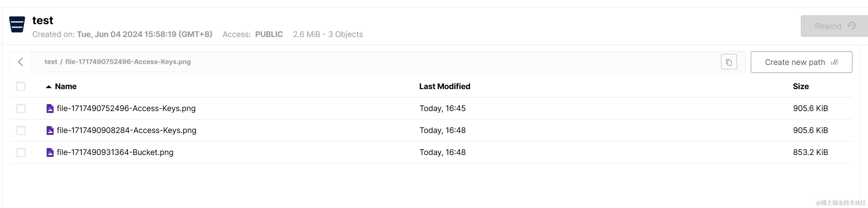Image resolution: width=868 pixels, height=208 pixels.
Task: Open file-1717490931364-Bucket.png from the list
Action: (115, 152)
